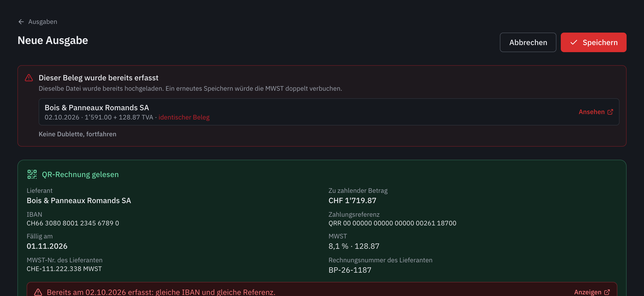644x296 pixels.
Task: Click the warning icon in bottom red banner
Action: point(38,292)
